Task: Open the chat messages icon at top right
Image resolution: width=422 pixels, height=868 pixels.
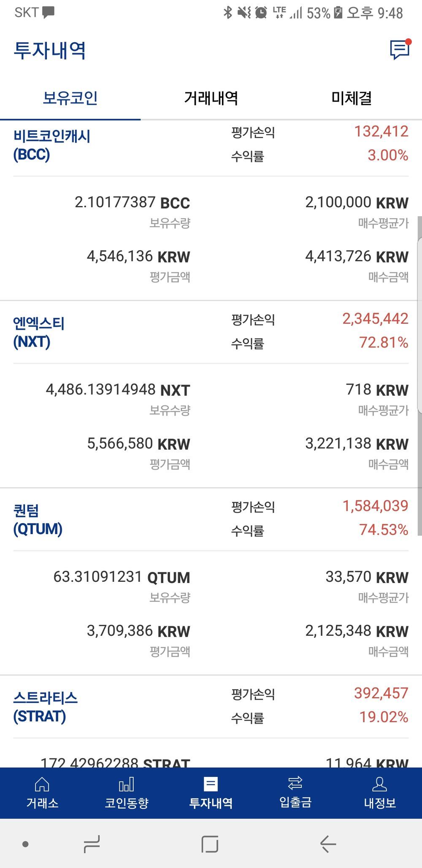Action: click(399, 50)
